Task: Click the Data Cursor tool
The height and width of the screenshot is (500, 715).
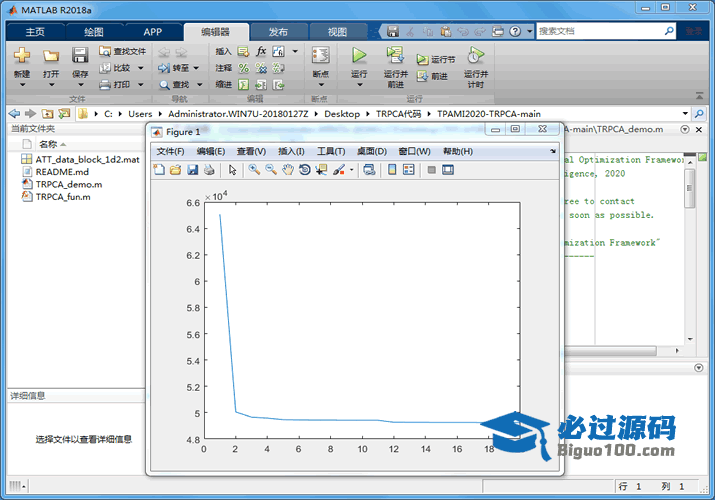Action: 321,170
